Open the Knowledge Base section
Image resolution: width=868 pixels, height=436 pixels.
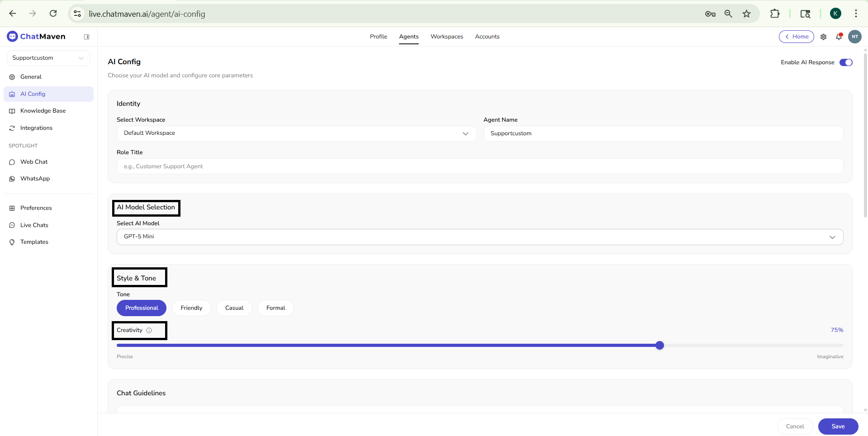pyautogui.click(x=43, y=111)
